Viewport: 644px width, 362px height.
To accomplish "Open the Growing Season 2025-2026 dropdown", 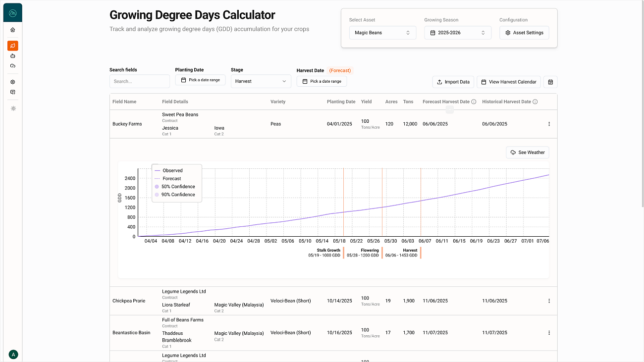I will click(x=457, y=32).
